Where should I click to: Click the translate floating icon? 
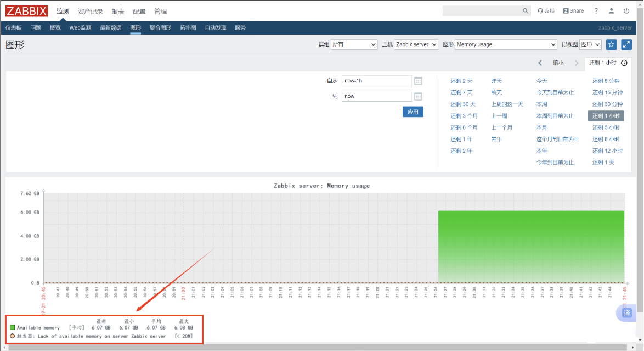[627, 313]
